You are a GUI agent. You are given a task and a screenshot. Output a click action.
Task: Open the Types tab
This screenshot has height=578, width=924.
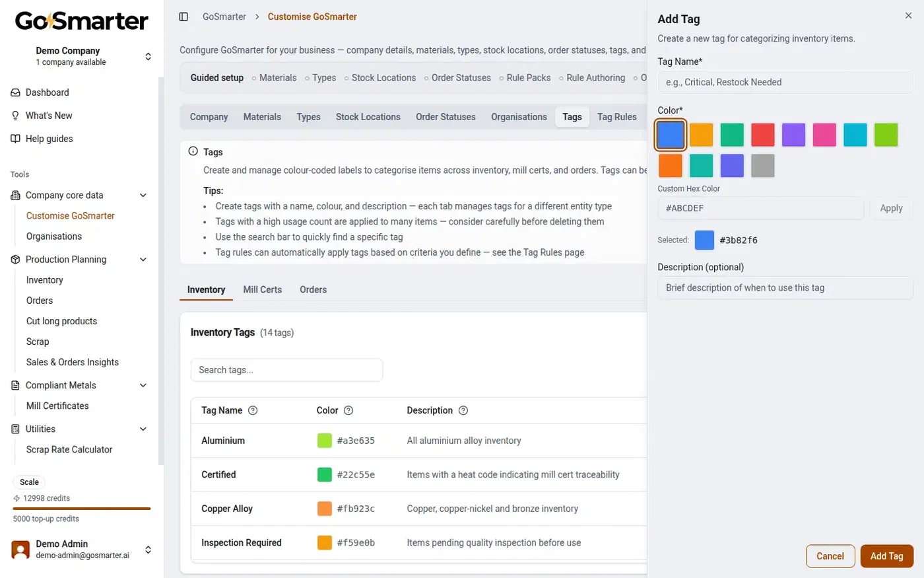(308, 117)
